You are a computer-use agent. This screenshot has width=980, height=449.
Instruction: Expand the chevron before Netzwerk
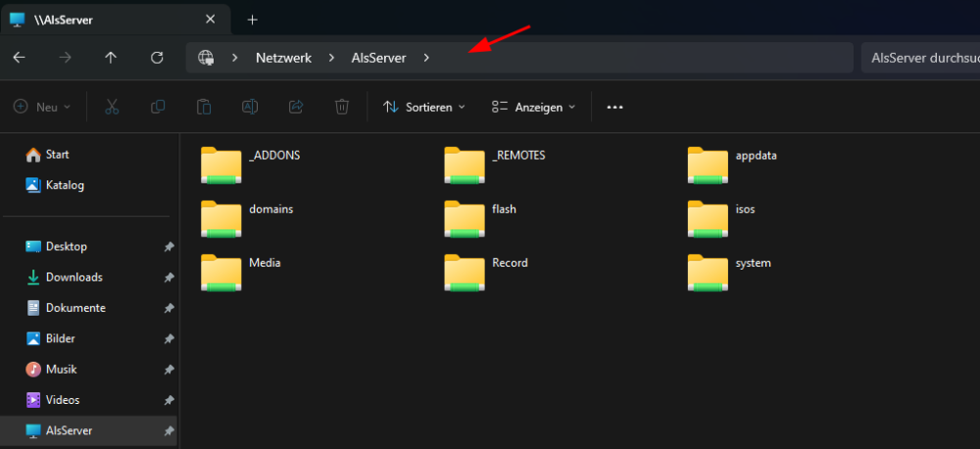[x=235, y=58]
